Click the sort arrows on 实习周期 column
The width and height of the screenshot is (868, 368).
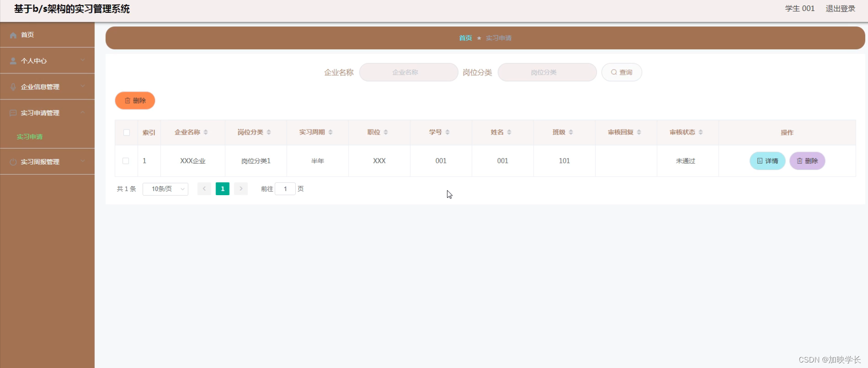pos(330,132)
